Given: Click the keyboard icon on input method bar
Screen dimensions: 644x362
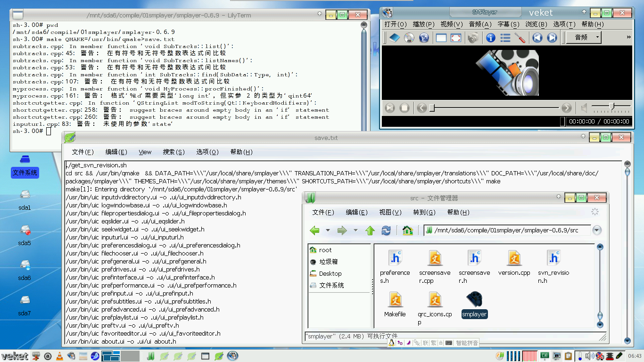Looking at the screenshot, I should [x=449, y=343].
